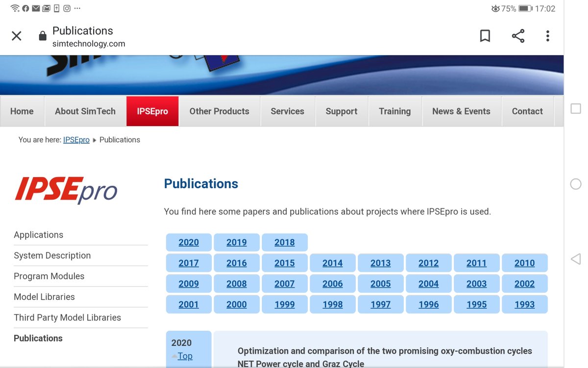This screenshot has width=588, height=368.
Task: Expand hidden notifications via the ellipsis icon
Action: click(x=77, y=8)
